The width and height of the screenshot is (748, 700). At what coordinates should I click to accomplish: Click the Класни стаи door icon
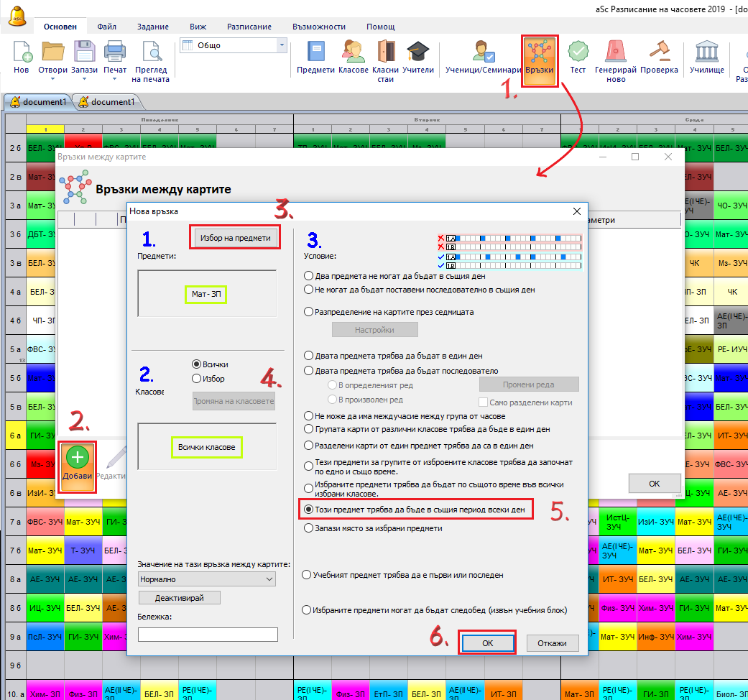(386, 53)
